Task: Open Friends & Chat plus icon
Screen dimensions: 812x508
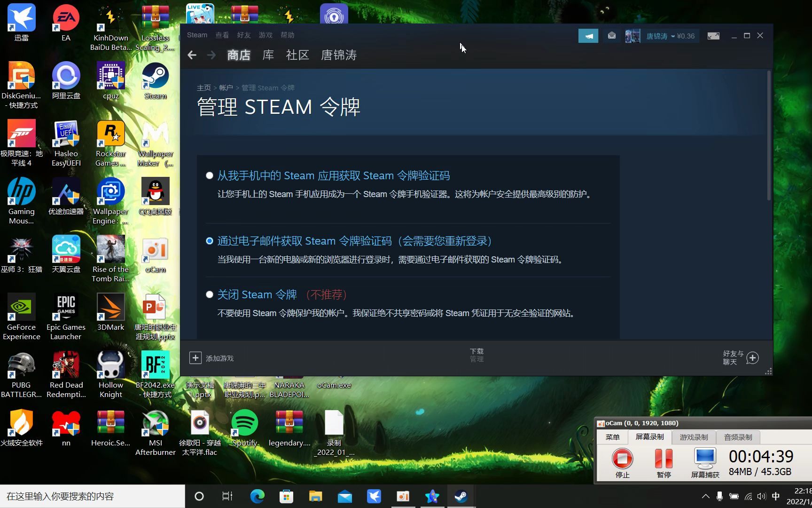Action: pos(752,358)
